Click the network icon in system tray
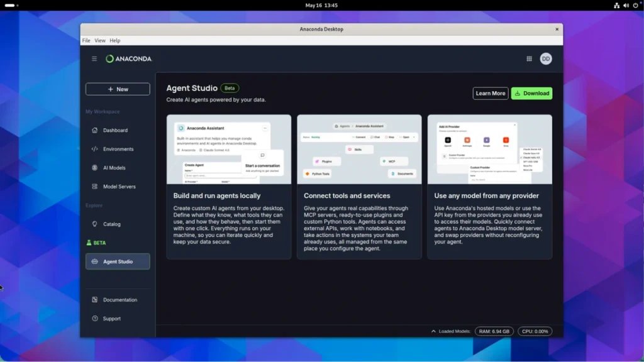This screenshot has height=362, width=644. 616,5
